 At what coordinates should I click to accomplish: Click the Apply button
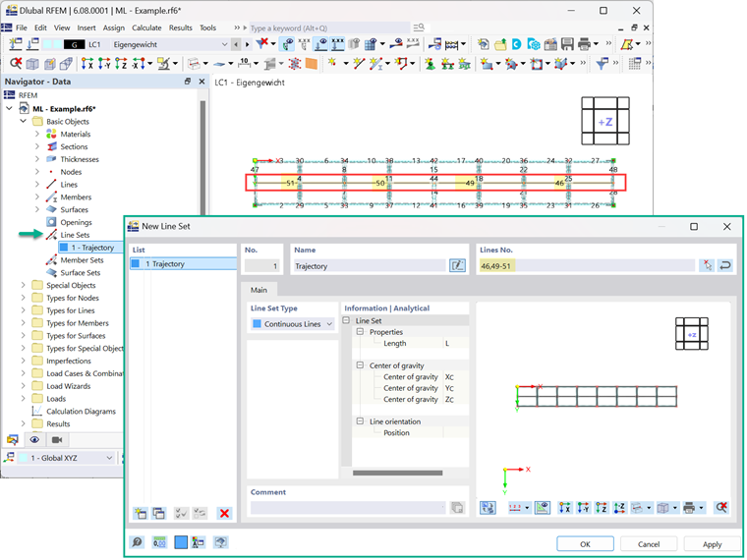(713, 544)
